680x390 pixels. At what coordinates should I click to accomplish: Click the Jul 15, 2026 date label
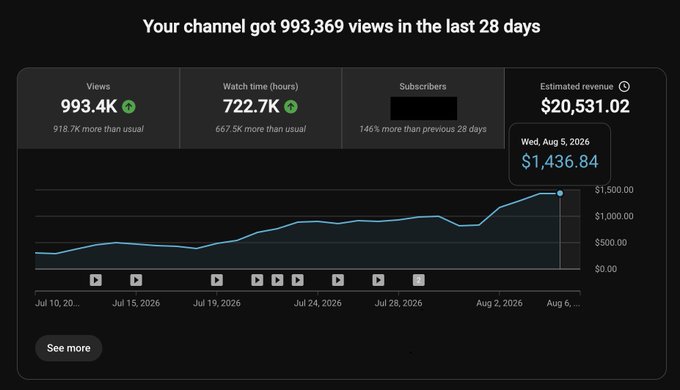pos(136,303)
